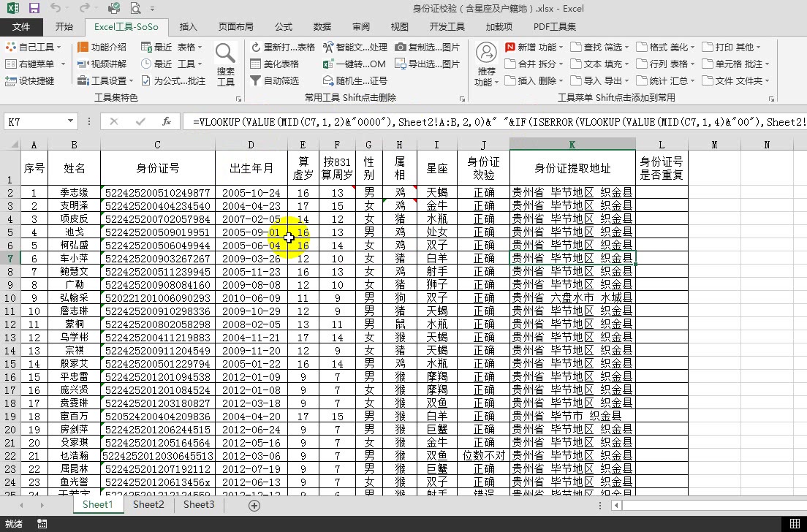Switch to Sheet2 worksheet tab
This screenshot has height=532, width=807.
pyautogui.click(x=148, y=504)
